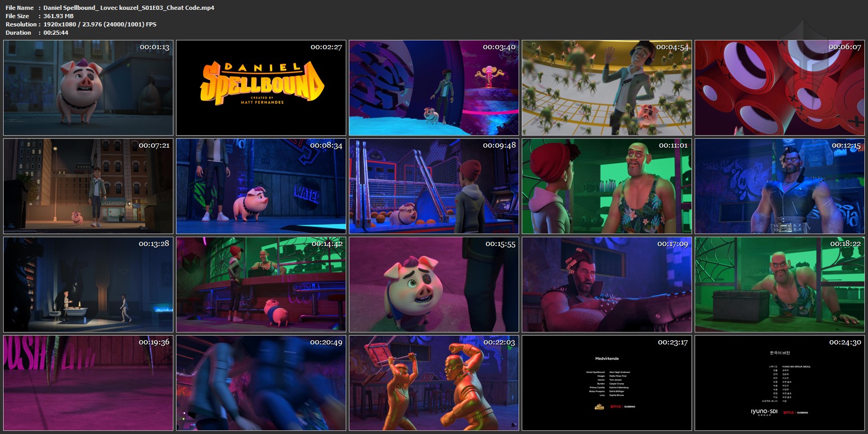Open the Daniel Spellbound title frame at 00:02:27
This screenshot has width=868, height=434.
261,88
